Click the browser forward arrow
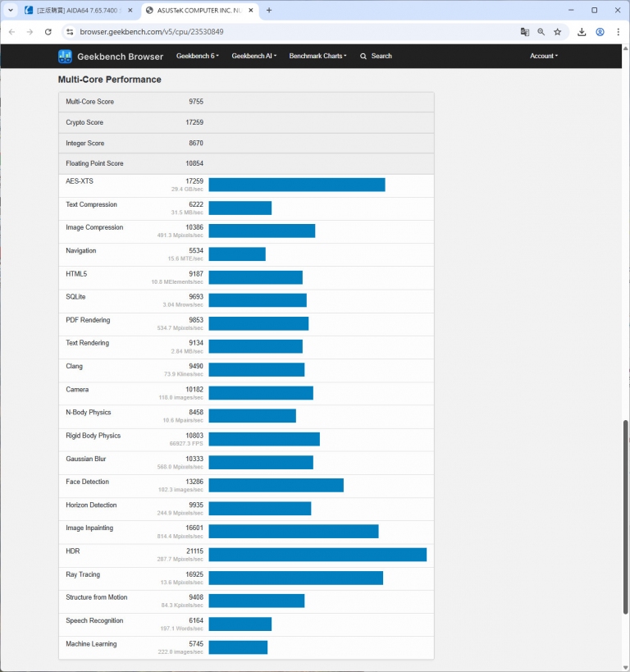This screenshot has width=630, height=672. point(30,32)
